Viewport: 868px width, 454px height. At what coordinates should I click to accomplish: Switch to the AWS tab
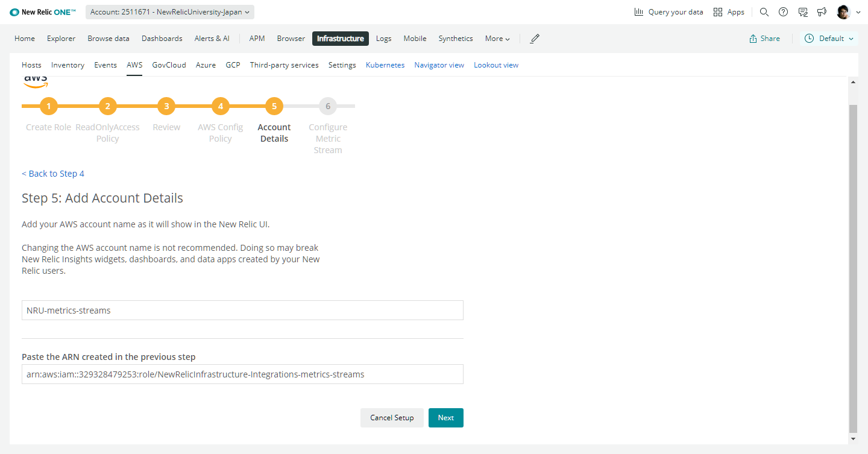tap(134, 65)
